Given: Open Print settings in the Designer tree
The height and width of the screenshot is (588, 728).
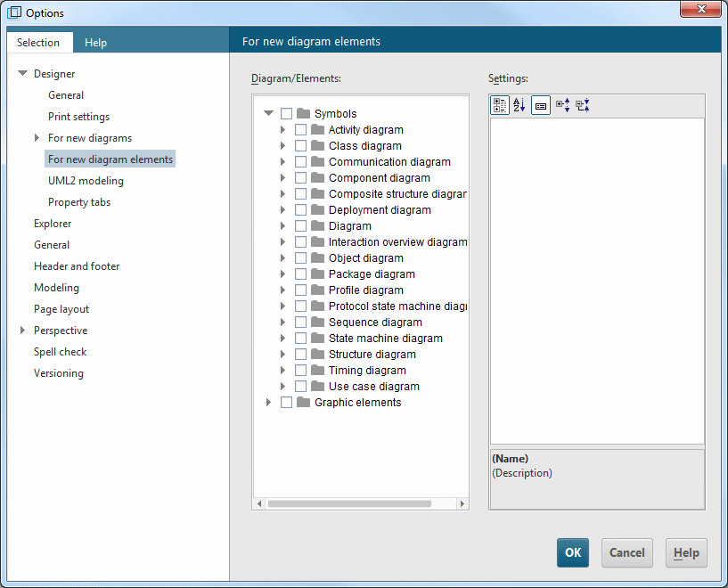Looking at the screenshot, I should tap(79, 117).
